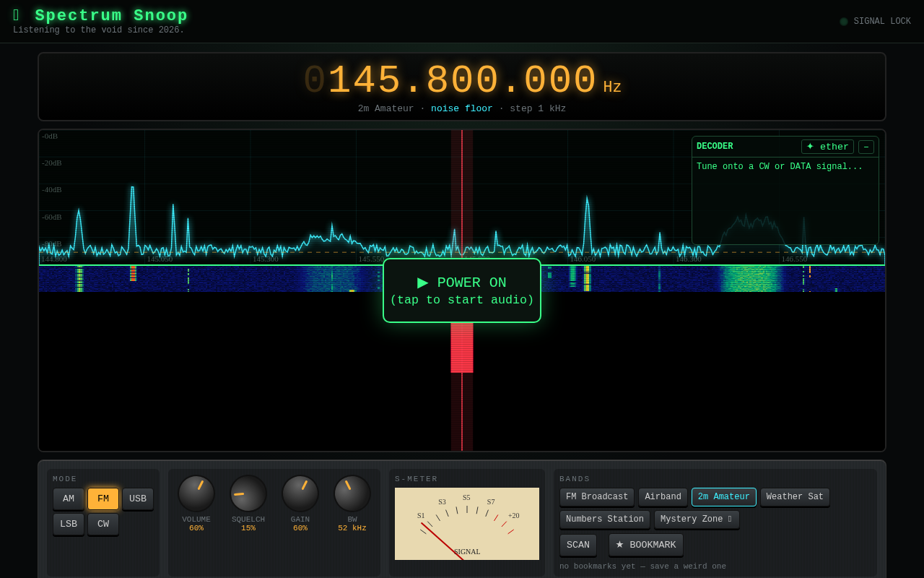
Task: Jump to the FM Broadcast band
Action: pos(597,497)
